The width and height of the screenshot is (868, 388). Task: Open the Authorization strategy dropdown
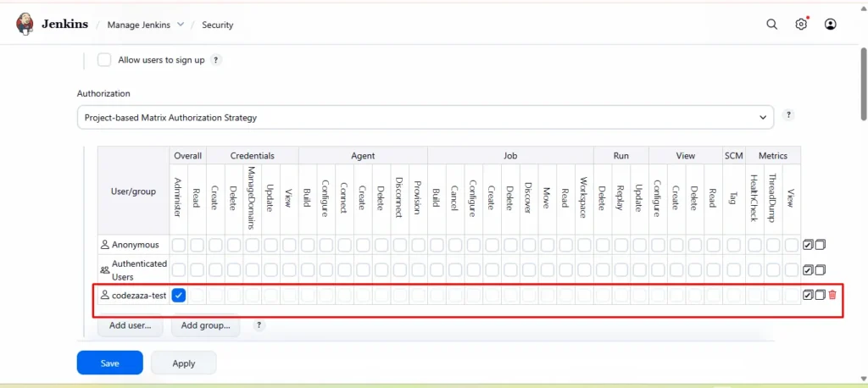425,117
